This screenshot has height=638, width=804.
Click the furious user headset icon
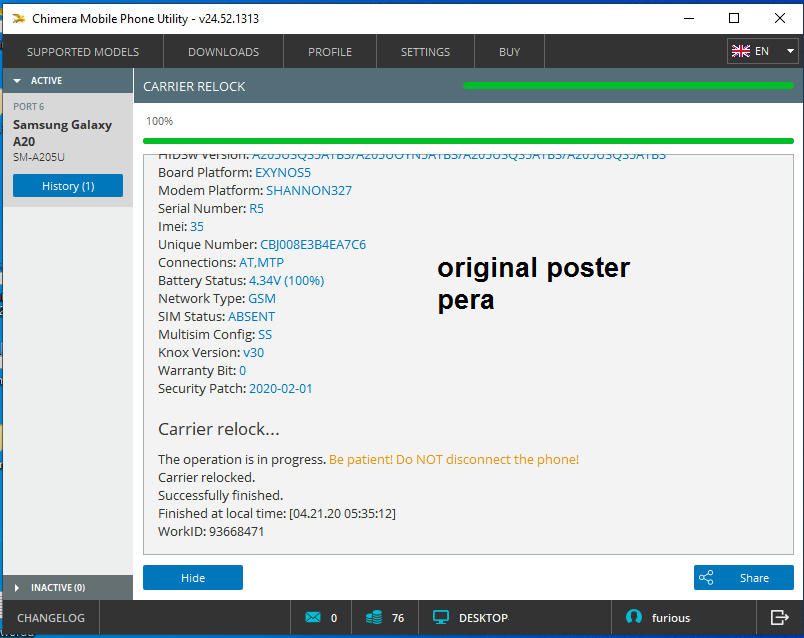coord(634,617)
